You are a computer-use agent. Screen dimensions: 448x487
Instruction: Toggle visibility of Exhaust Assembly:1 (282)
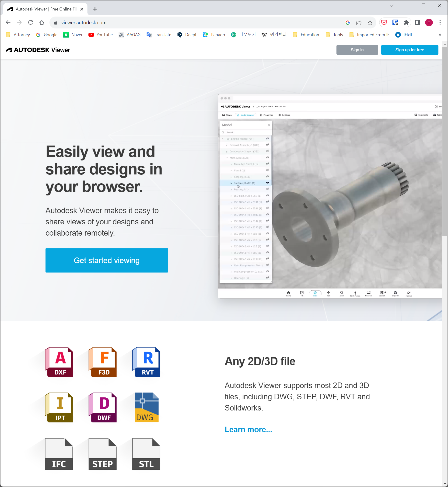267,145
